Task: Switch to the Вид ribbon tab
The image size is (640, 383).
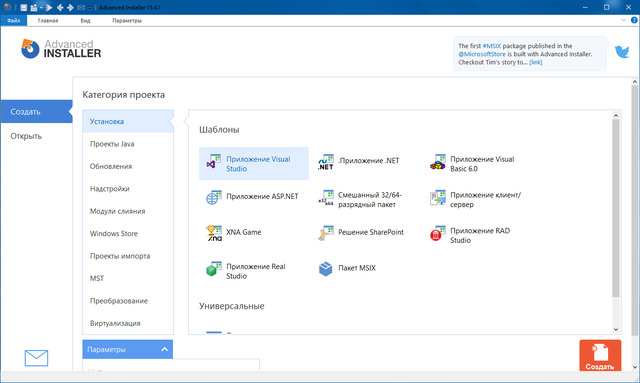Action: (x=85, y=20)
